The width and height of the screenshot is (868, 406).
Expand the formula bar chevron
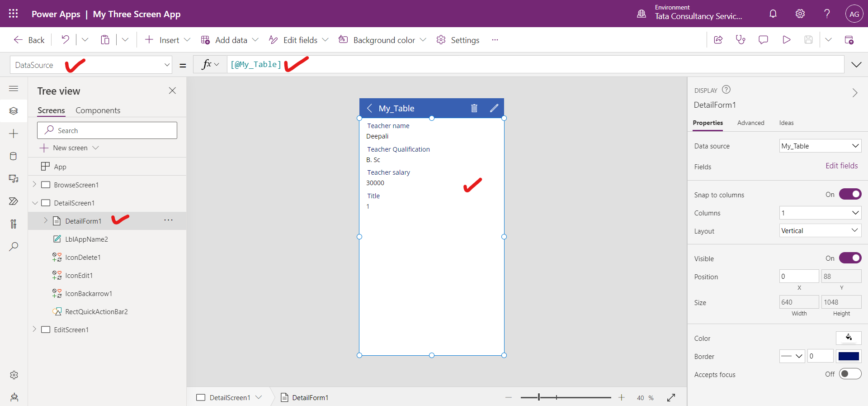click(x=856, y=65)
